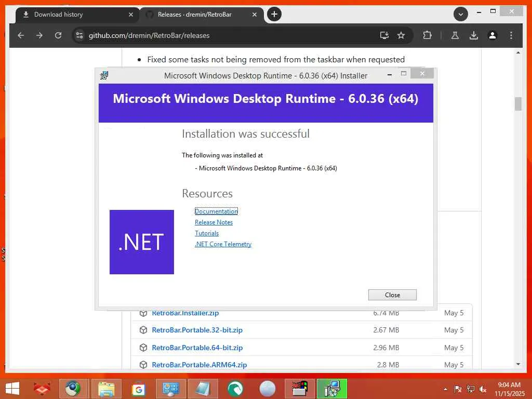
Task: Open the Action Center flag icon
Action: click(x=458, y=389)
